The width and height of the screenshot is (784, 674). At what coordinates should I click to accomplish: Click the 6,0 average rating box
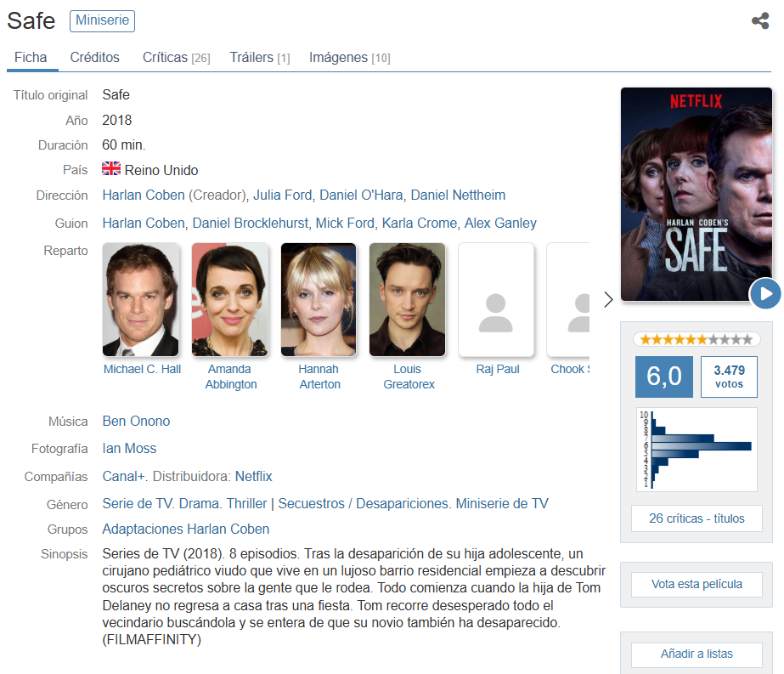point(664,377)
